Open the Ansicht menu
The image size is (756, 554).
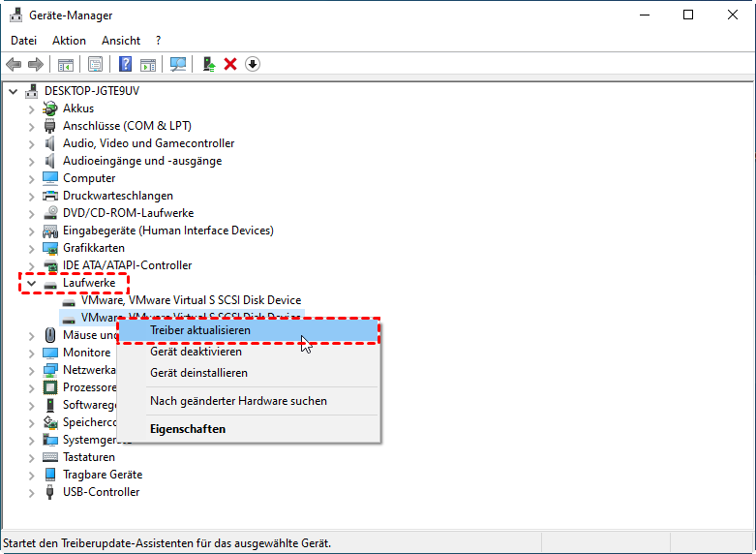[121, 41]
